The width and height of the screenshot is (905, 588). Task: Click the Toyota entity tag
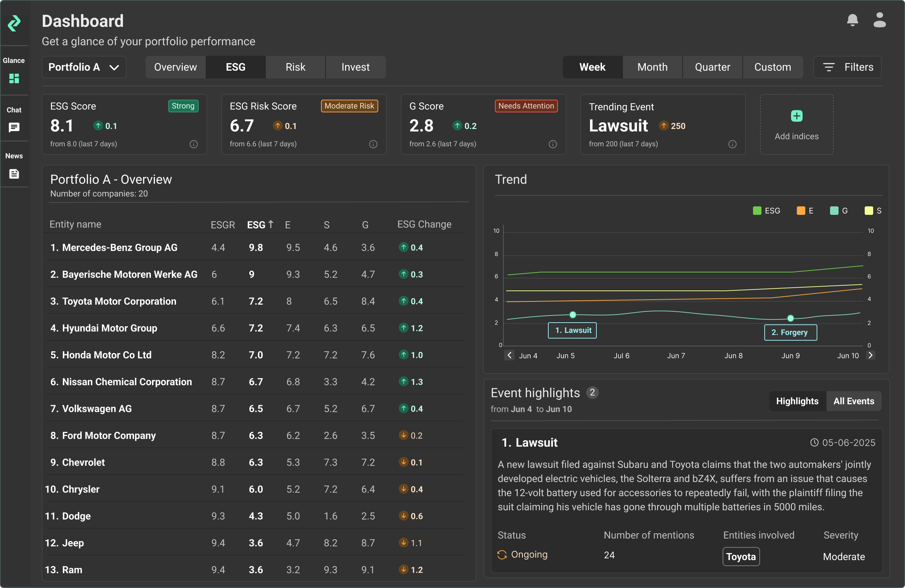[741, 557]
